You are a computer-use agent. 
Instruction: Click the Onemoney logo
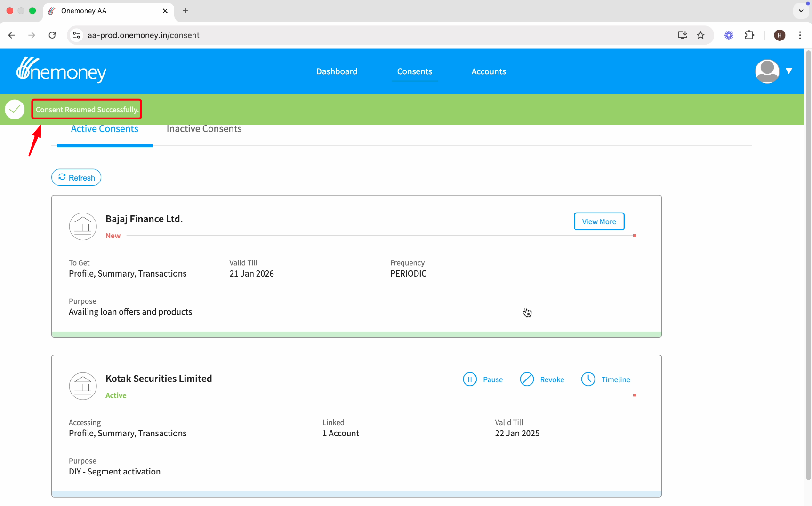pyautogui.click(x=61, y=70)
